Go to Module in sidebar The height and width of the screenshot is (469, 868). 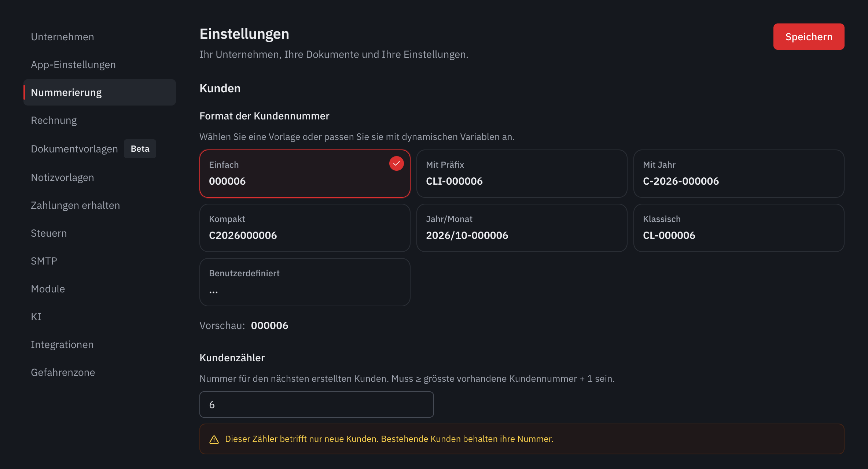[100, 289]
